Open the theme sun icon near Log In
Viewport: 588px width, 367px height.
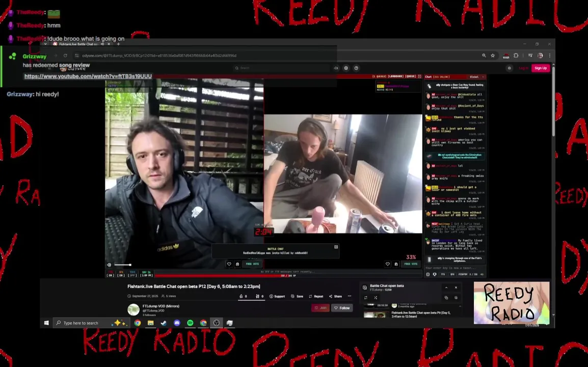pyautogui.click(x=509, y=68)
